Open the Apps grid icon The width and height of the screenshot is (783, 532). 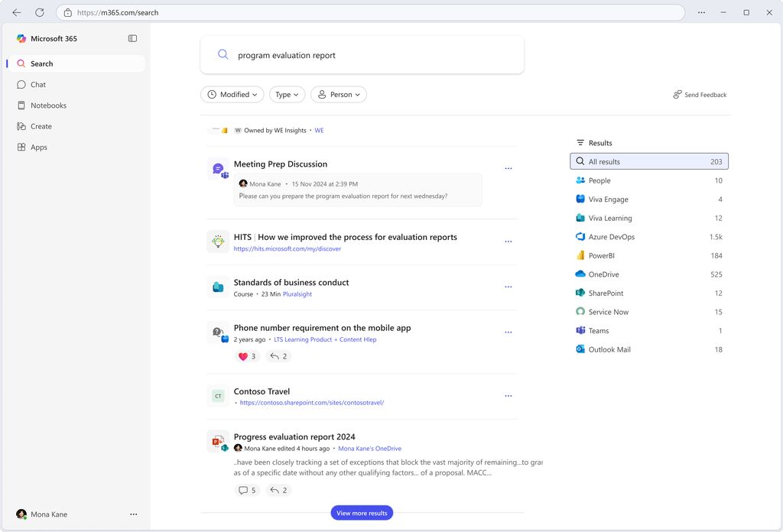pyautogui.click(x=21, y=148)
